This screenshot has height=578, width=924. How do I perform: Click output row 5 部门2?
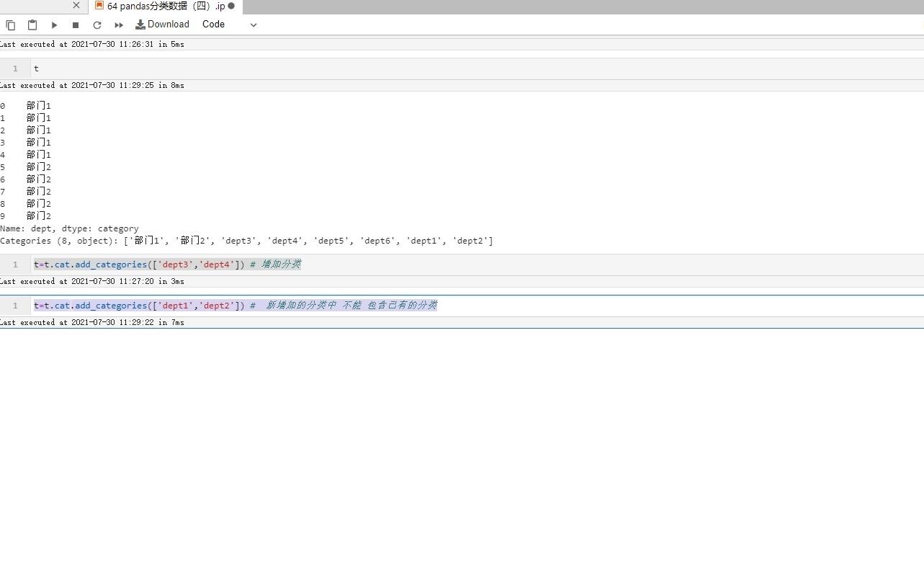coord(26,167)
